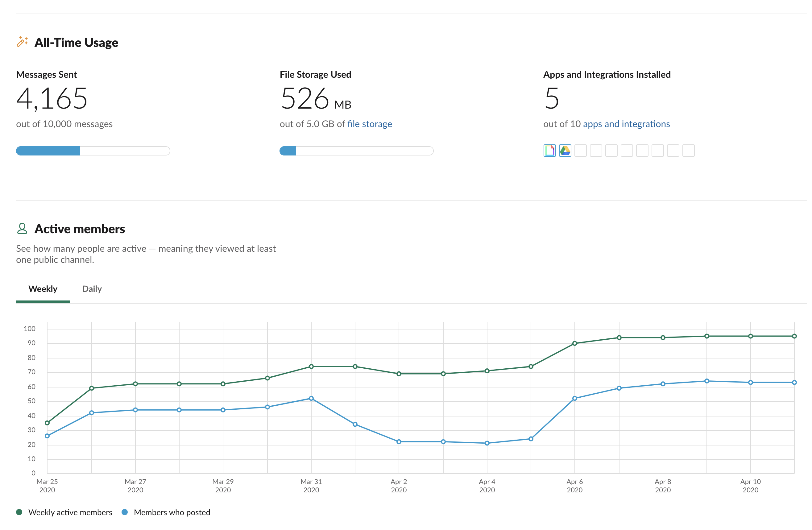Click the first installed app icon
Image resolution: width=812 pixels, height=530 pixels.
pyautogui.click(x=550, y=151)
